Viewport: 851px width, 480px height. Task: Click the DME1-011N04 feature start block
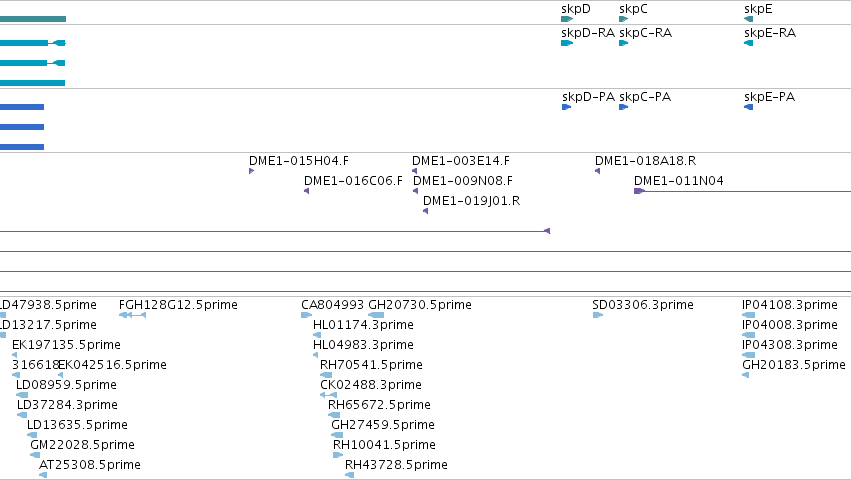639,191
